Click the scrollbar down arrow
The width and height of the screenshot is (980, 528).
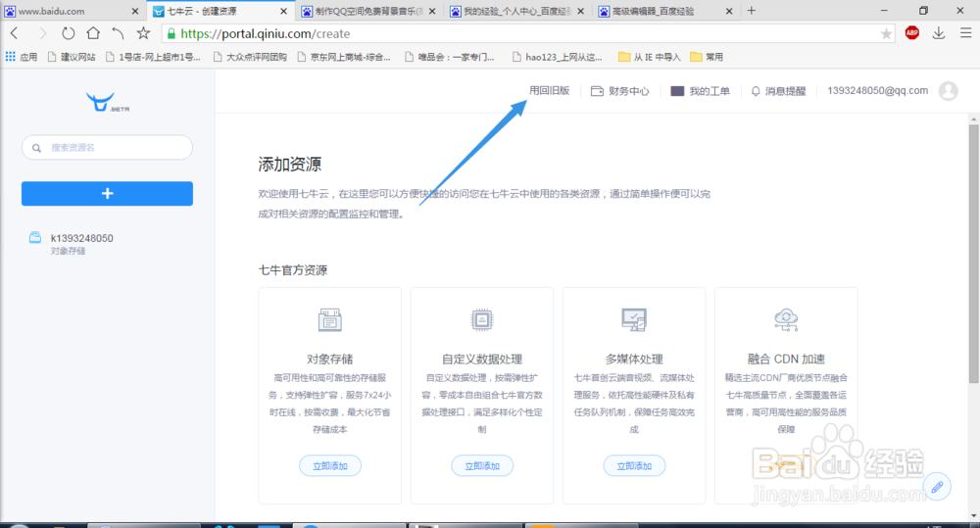click(x=974, y=515)
